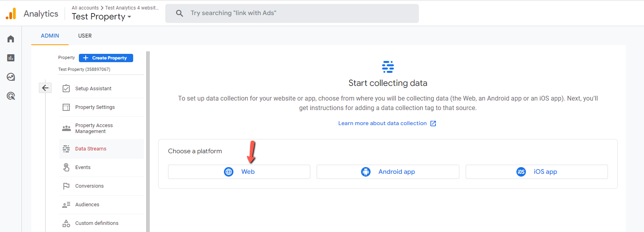The width and height of the screenshot is (644, 232).
Task: Click the Setup Assistant checkbox icon
Action: (x=66, y=89)
